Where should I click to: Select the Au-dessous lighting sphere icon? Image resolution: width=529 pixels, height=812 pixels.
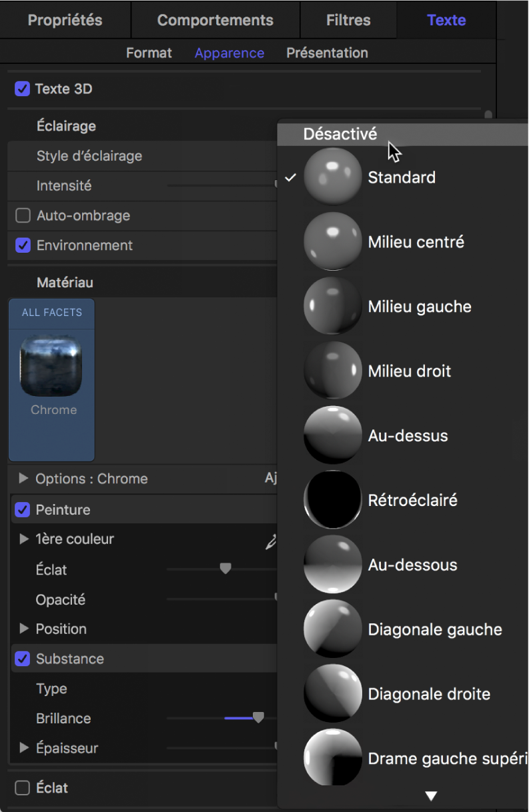pos(332,564)
